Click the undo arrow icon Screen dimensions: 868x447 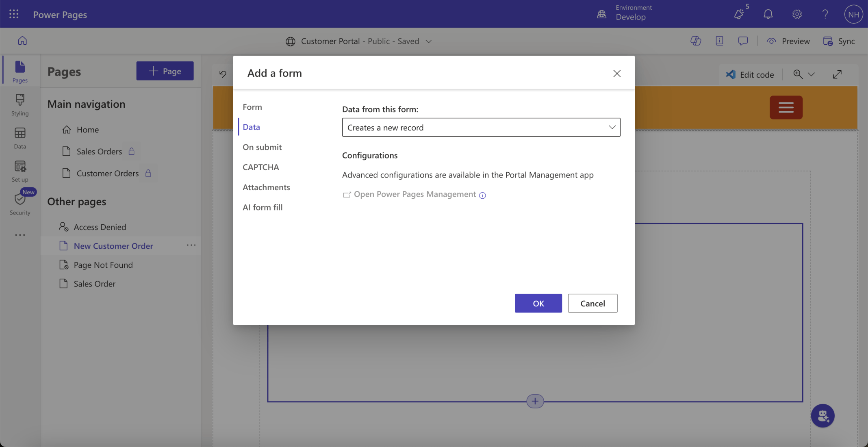223,74
